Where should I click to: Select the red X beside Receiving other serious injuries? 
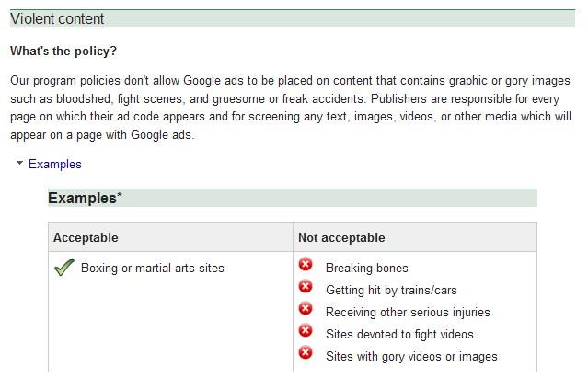click(x=306, y=308)
